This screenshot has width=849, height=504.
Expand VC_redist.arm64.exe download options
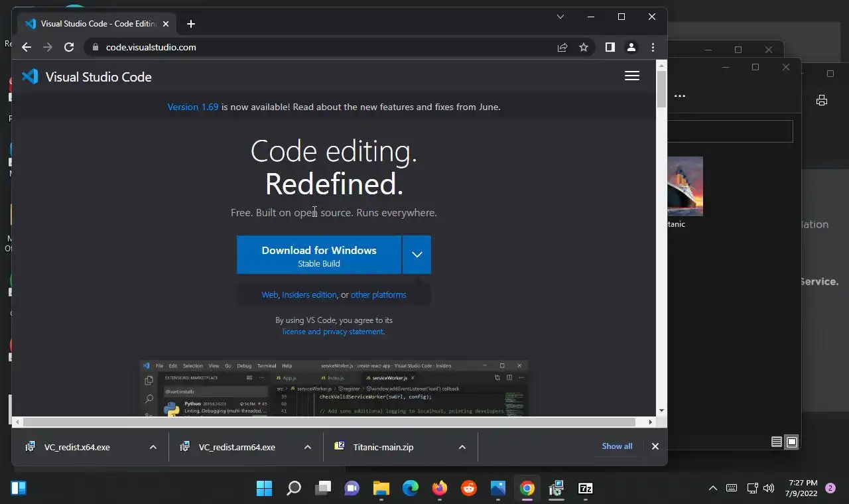click(308, 447)
